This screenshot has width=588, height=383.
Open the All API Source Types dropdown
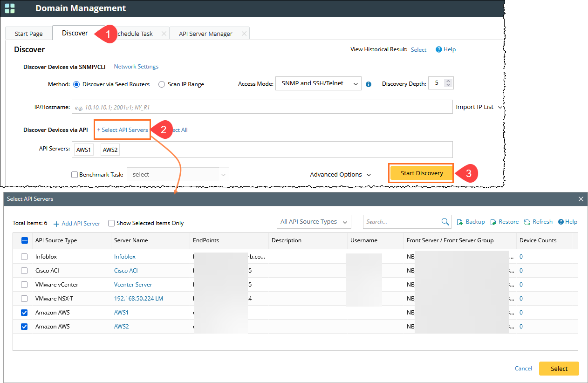314,221
